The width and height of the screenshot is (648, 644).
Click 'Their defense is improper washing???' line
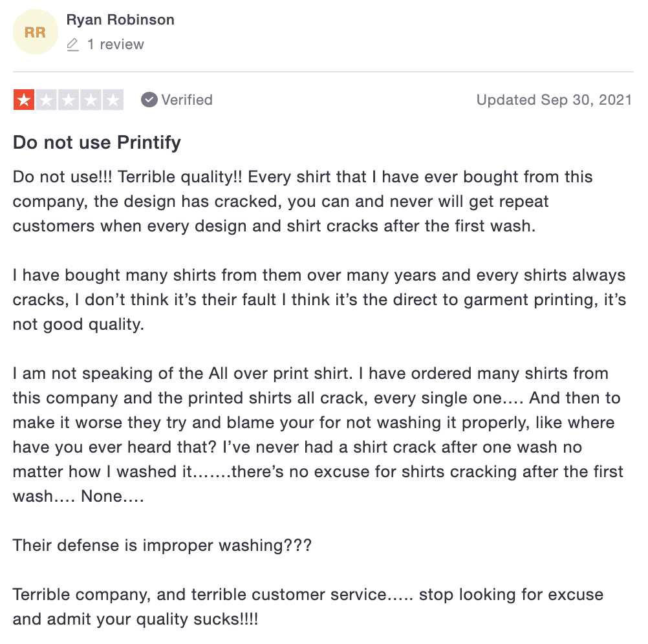(x=162, y=545)
